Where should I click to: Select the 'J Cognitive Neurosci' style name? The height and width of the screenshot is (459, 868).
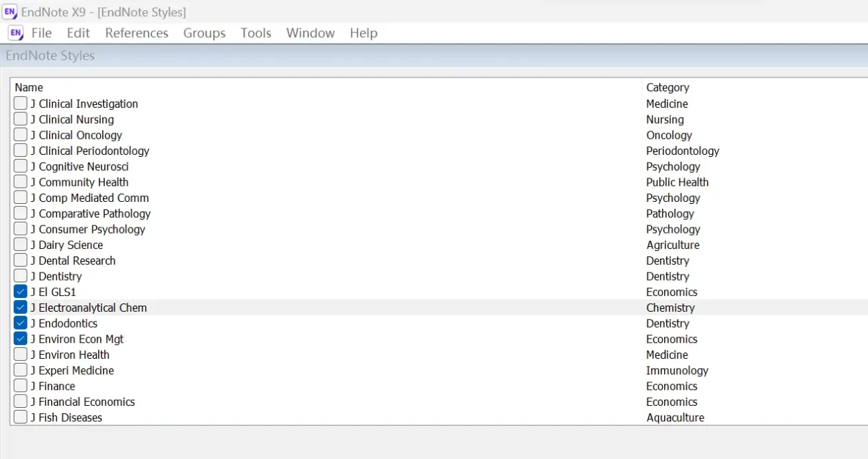pyautogui.click(x=79, y=167)
